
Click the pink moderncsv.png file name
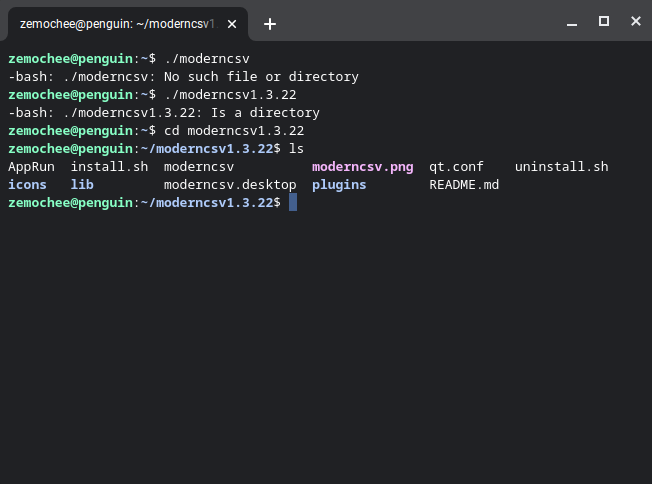pyautogui.click(x=363, y=167)
